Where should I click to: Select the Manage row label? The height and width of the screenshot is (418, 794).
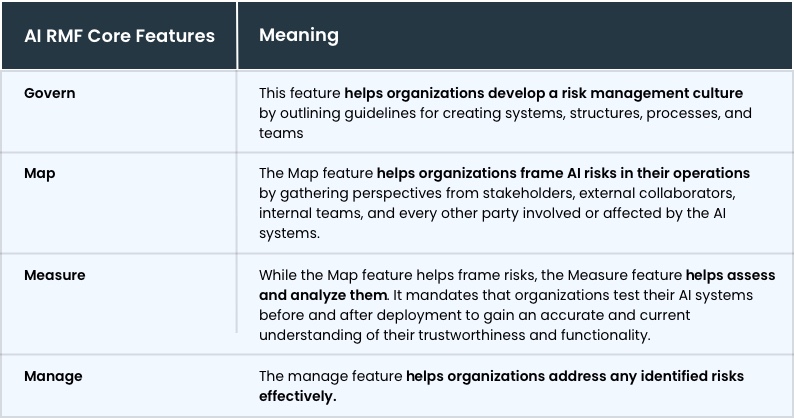(53, 376)
